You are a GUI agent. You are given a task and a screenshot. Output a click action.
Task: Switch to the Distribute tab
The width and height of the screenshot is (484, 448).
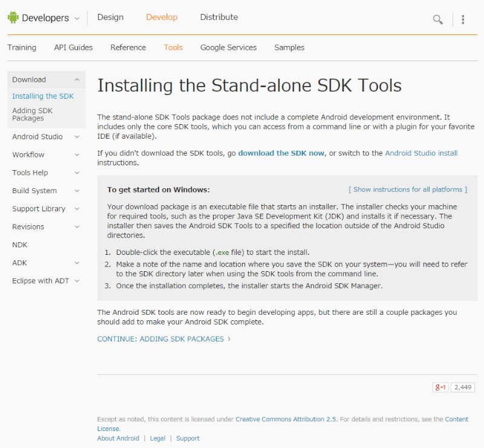[x=219, y=18]
